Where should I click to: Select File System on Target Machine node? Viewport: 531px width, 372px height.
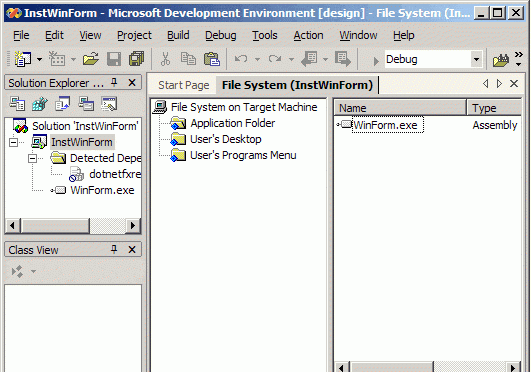click(244, 107)
